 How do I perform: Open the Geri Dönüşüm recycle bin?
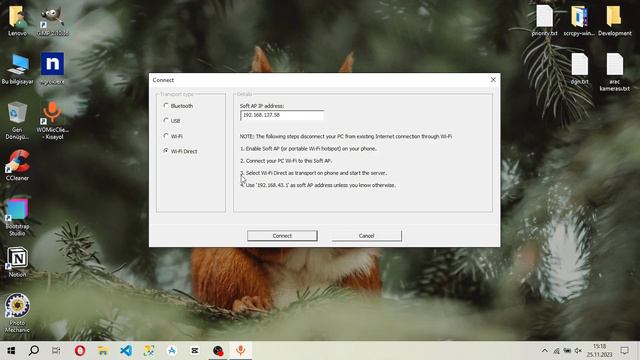pos(17,120)
